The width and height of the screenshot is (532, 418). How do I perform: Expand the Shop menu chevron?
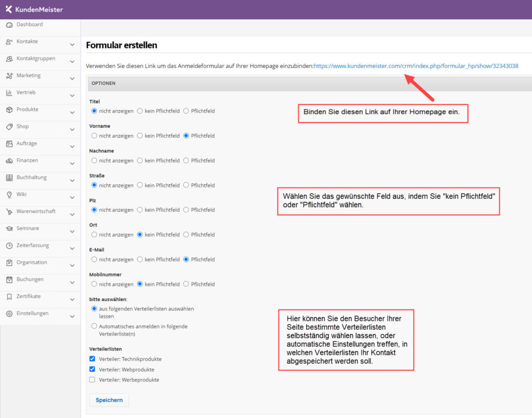tap(72, 129)
